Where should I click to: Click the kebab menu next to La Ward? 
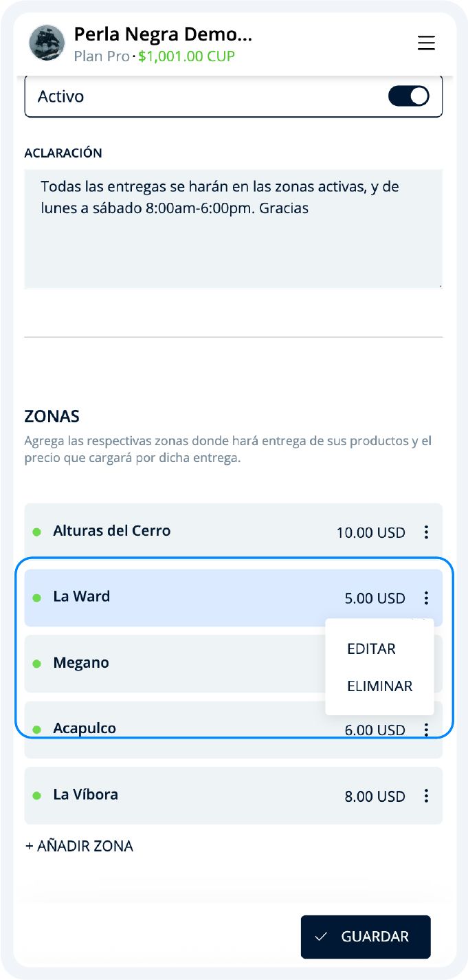[426, 598]
